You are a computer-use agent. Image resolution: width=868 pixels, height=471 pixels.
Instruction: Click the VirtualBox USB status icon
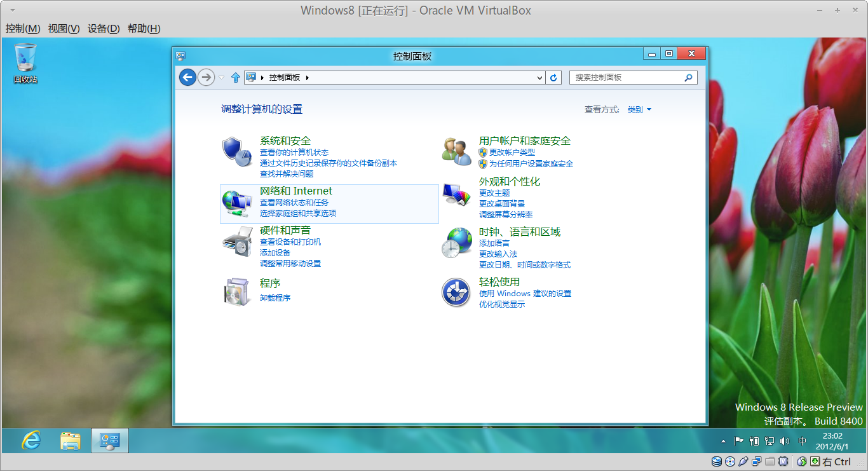(x=743, y=461)
